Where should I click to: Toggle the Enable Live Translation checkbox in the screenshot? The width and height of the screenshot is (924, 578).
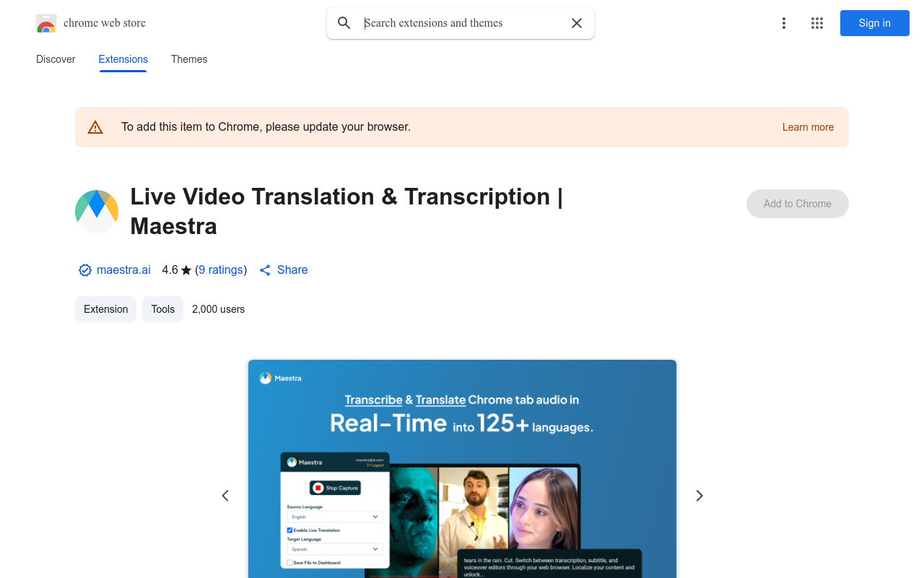tap(290, 530)
